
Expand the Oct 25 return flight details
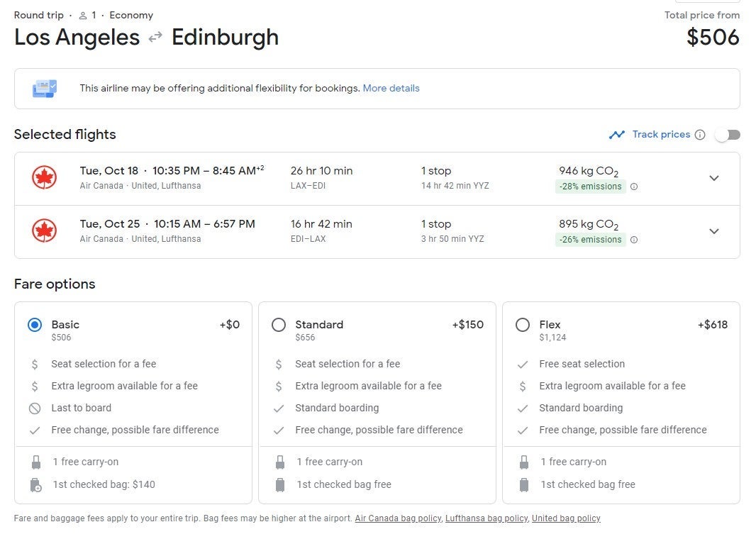click(714, 231)
